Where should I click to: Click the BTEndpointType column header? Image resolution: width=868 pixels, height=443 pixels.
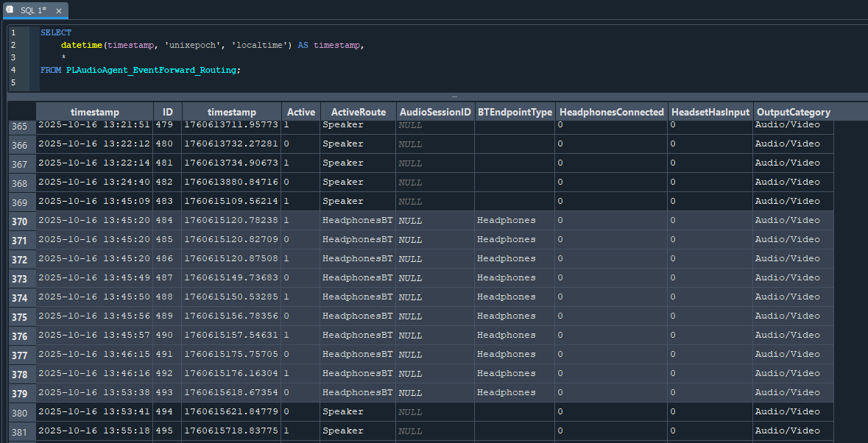514,112
